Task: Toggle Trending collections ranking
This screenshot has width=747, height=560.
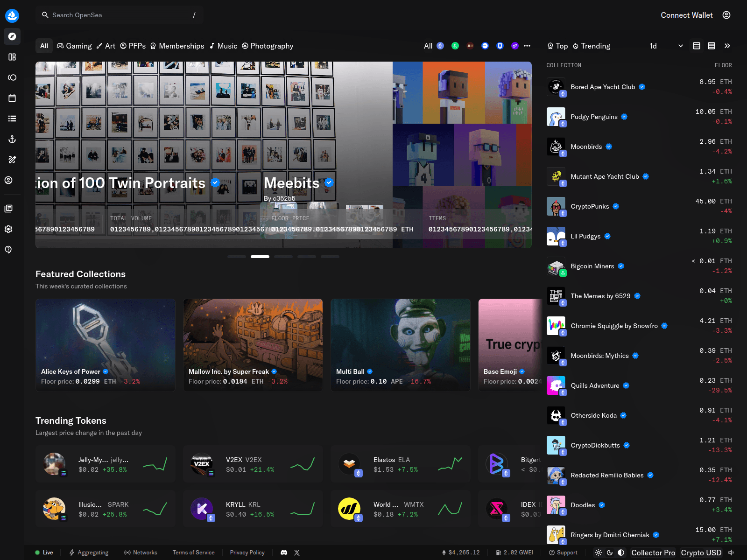Action: [x=592, y=46]
